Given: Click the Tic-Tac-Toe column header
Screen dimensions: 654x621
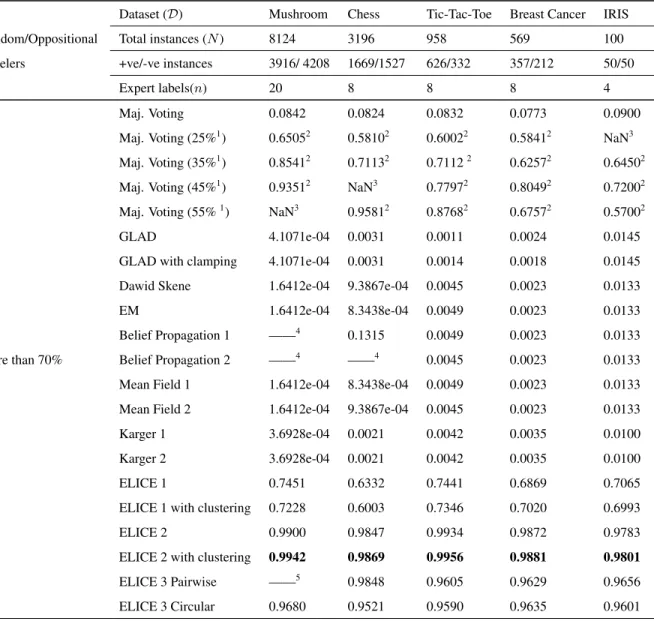Looking at the screenshot, I should point(458,14).
